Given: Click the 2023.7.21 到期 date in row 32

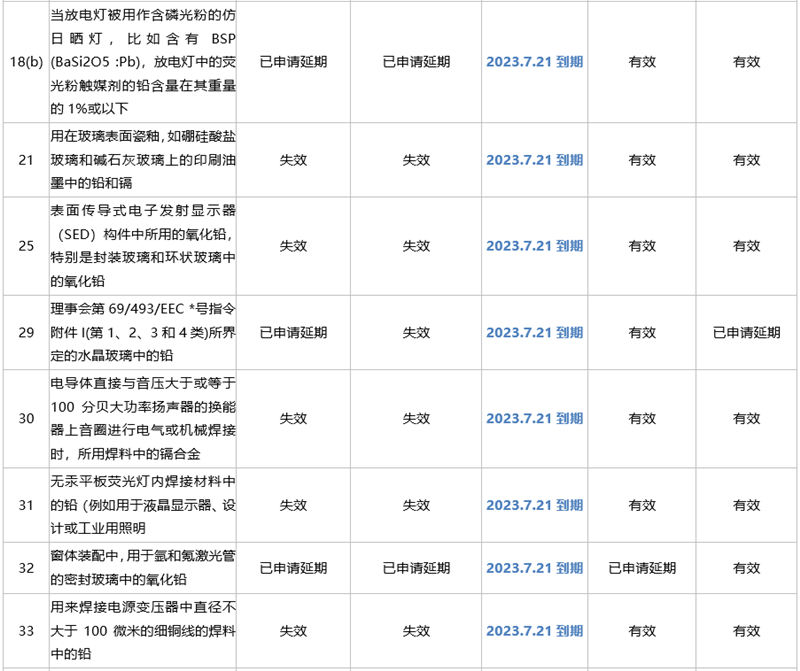Looking at the screenshot, I should click(534, 568).
